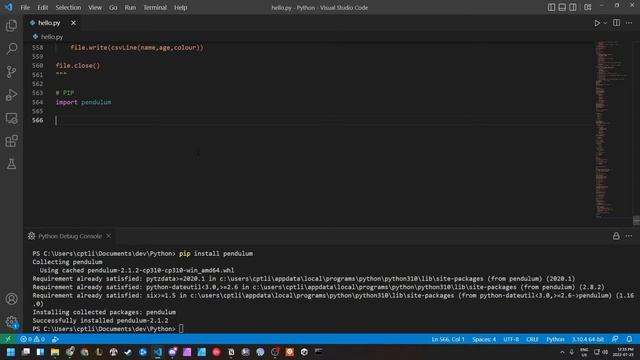Viewport: 640px width, 360px height.
Task: Show errors and warnings problems count
Action: click(33, 339)
